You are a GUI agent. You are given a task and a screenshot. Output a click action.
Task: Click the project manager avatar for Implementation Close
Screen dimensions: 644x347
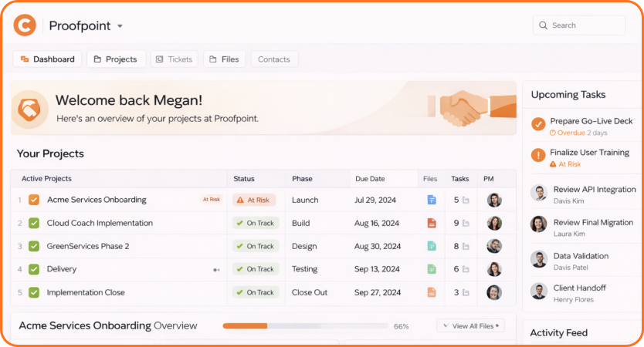coord(494,292)
